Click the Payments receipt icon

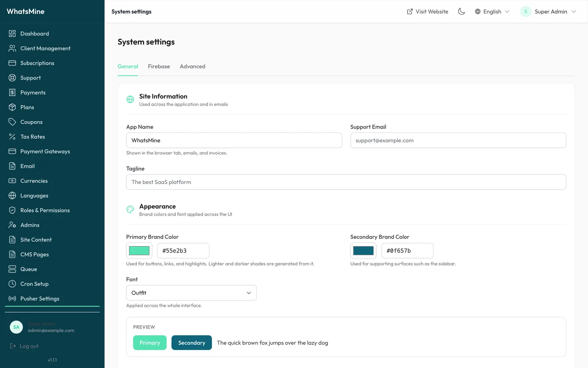click(x=12, y=92)
